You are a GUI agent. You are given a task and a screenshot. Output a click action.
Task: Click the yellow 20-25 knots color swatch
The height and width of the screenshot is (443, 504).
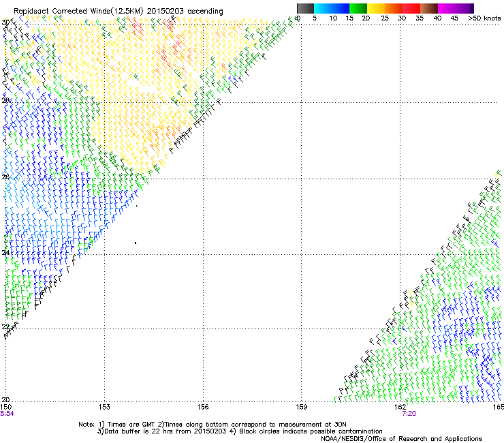376,8
